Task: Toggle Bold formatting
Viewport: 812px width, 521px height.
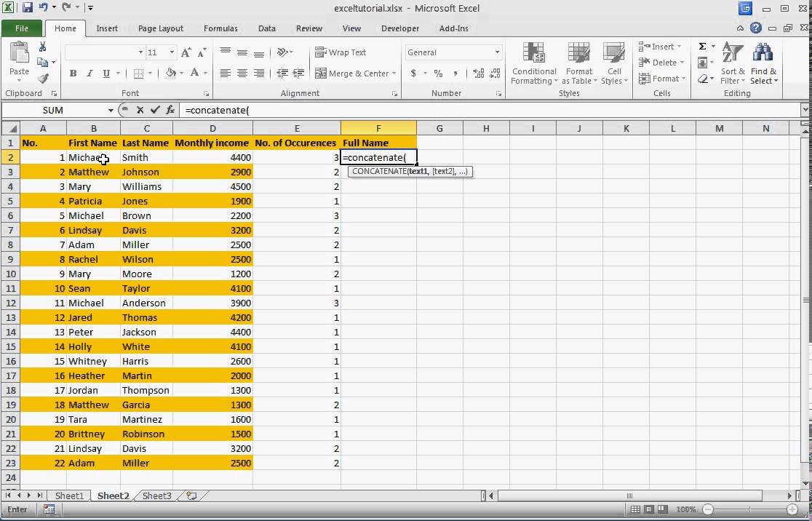Action: coord(73,73)
